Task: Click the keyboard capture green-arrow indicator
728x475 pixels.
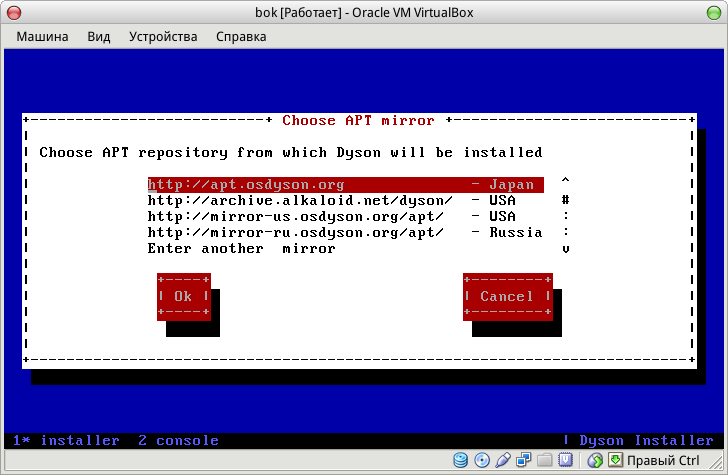Action: [x=615, y=460]
